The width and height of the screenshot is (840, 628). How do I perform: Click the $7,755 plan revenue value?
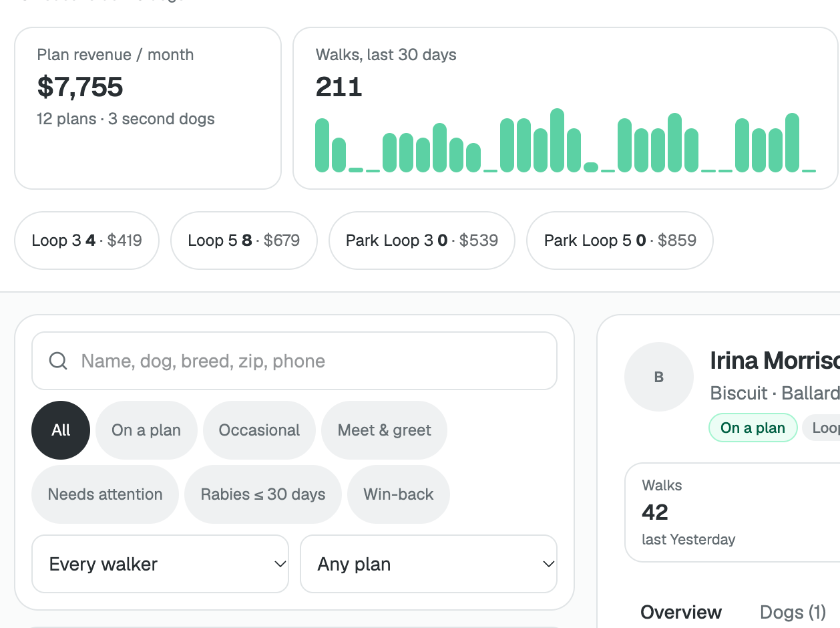[80, 87]
